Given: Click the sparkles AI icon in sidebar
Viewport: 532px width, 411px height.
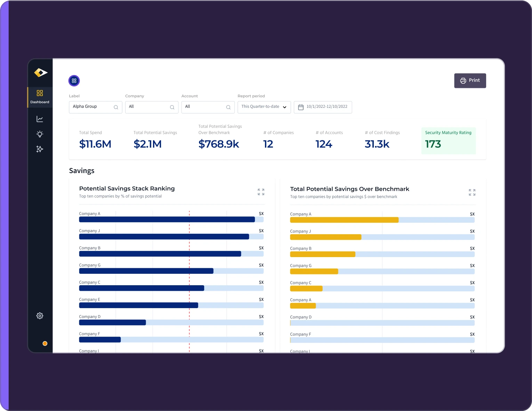Looking at the screenshot, I should (40, 149).
